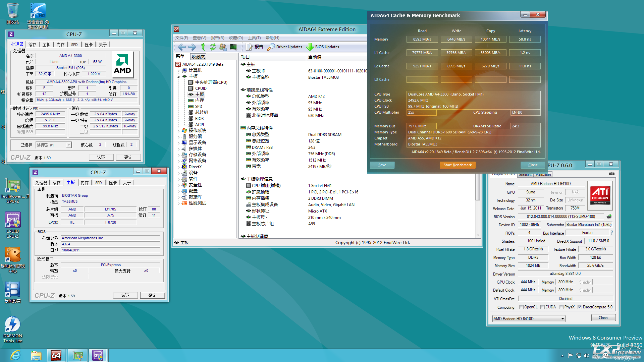Select the CPUID item in AIDA64 tree
Screen dimensions: 644x362
pos(201,88)
